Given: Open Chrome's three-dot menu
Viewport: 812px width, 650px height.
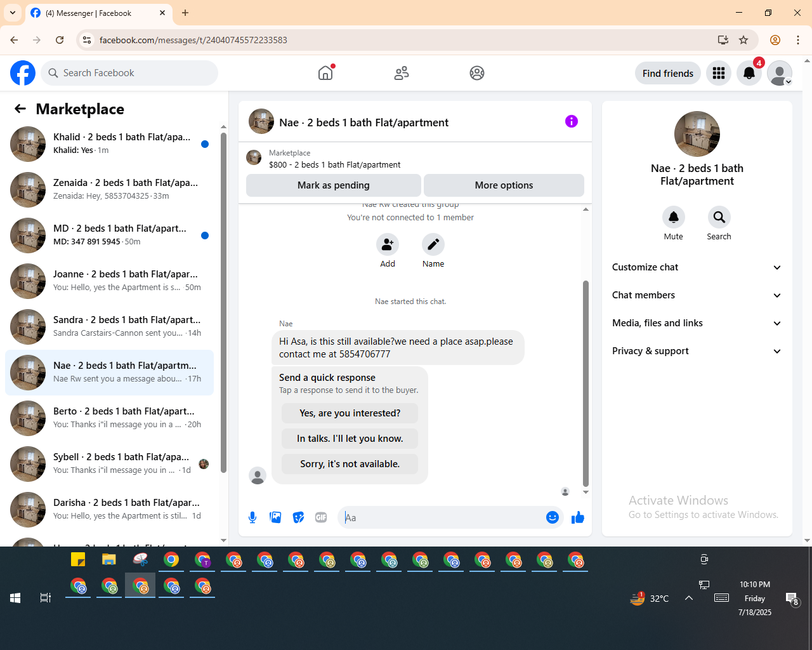Looking at the screenshot, I should click(798, 40).
